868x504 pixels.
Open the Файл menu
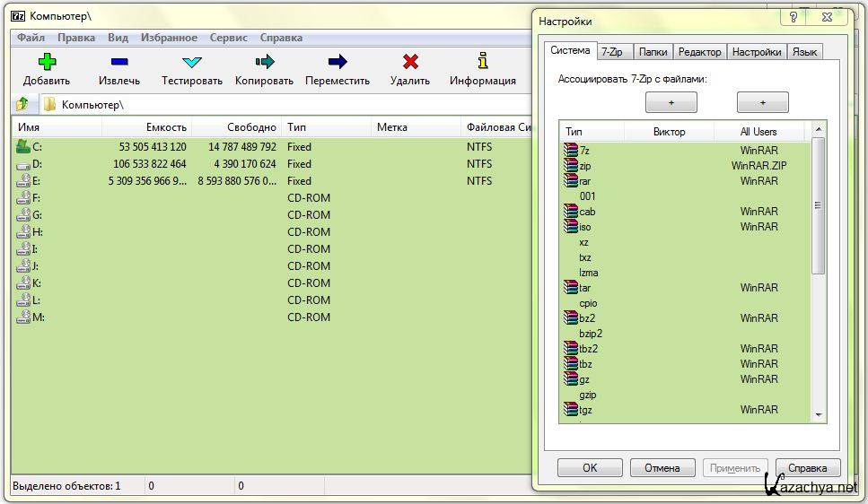31,38
